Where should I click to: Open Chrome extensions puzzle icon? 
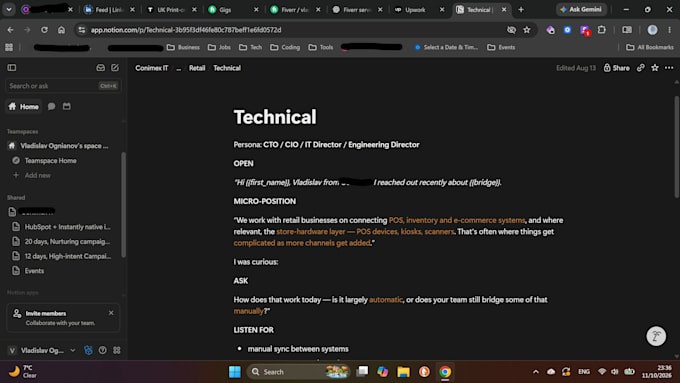[602, 29]
